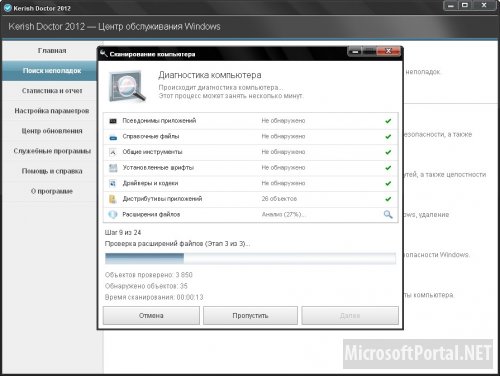Click the 'Шаг 9 из 24' text
This screenshot has height=376, width=500.
(123, 232)
